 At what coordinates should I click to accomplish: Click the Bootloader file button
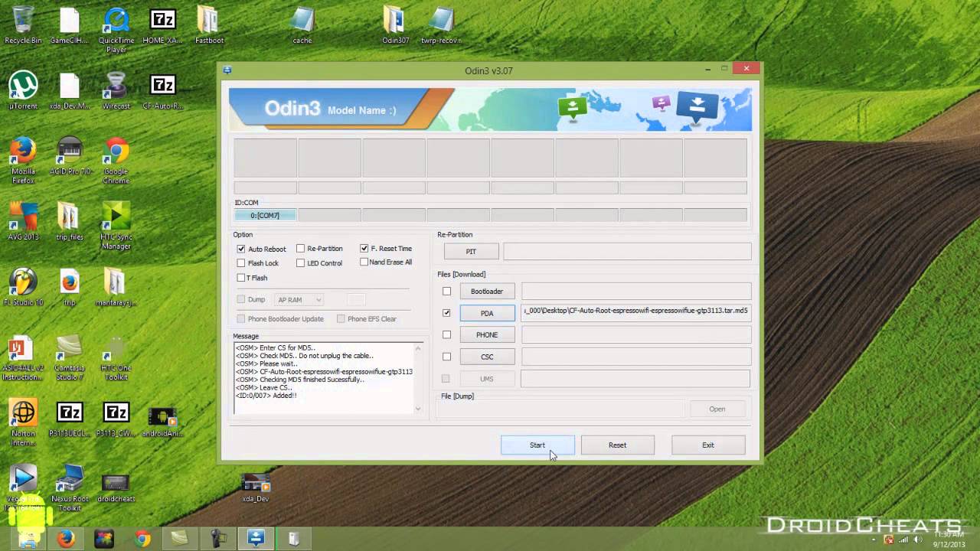(487, 292)
